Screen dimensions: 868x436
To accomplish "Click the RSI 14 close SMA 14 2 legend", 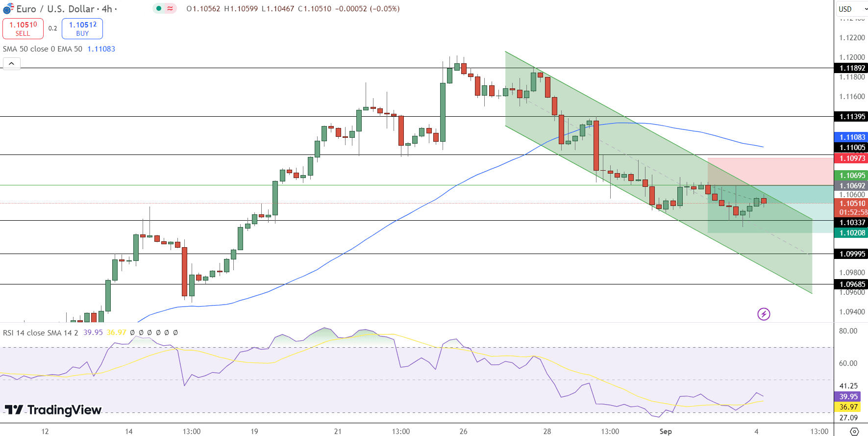I will [x=41, y=333].
